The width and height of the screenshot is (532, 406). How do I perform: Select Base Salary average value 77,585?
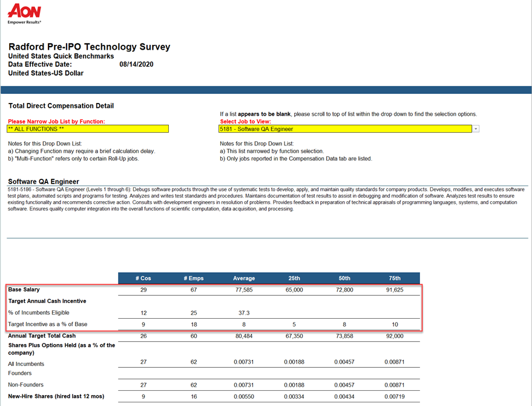[244, 290]
